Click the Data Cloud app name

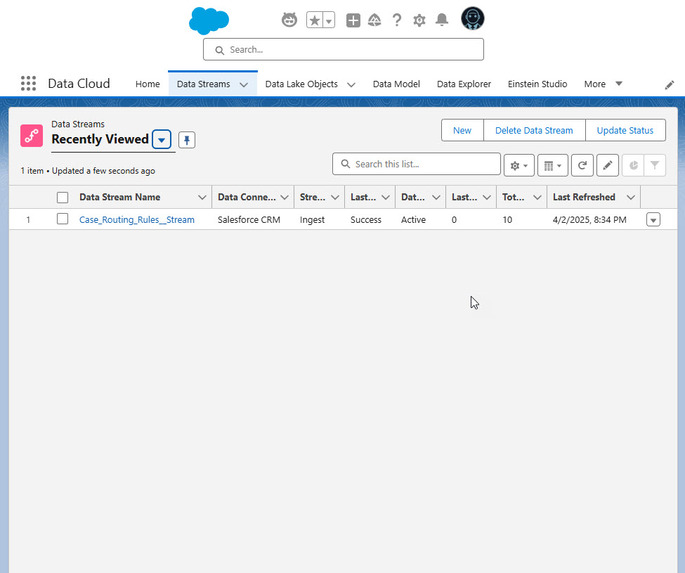tap(79, 83)
